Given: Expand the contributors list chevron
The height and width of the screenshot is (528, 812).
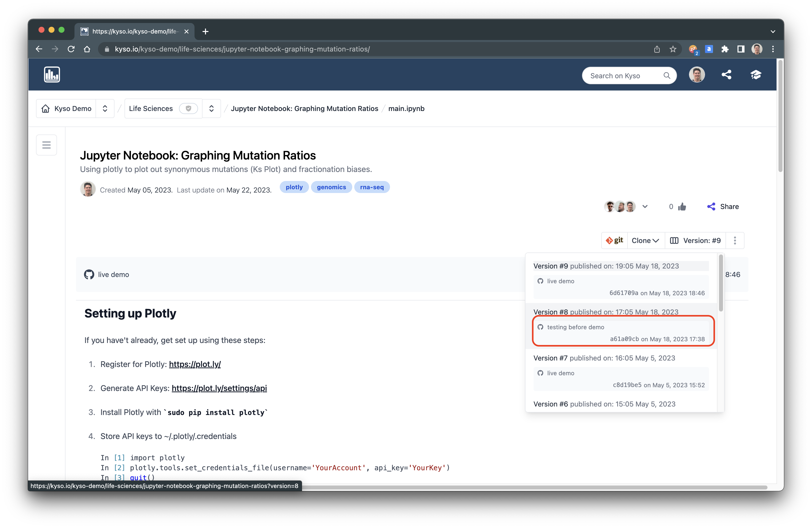Looking at the screenshot, I should click(645, 207).
